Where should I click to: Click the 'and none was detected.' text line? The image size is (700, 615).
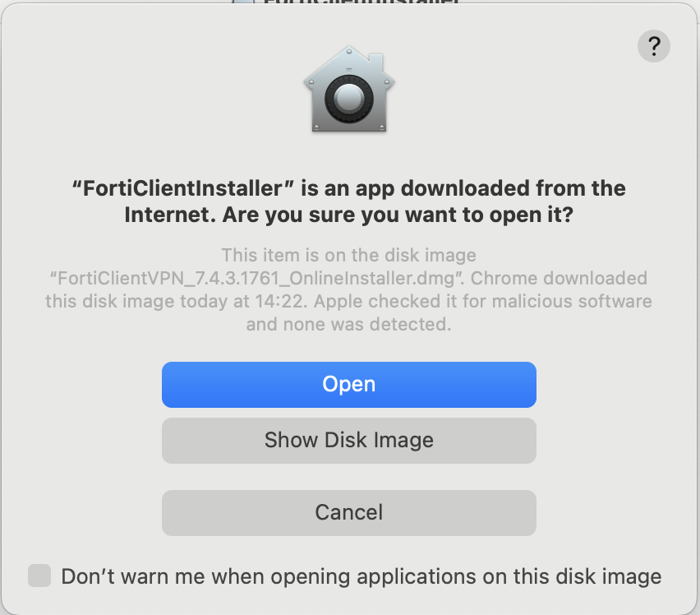click(x=348, y=324)
